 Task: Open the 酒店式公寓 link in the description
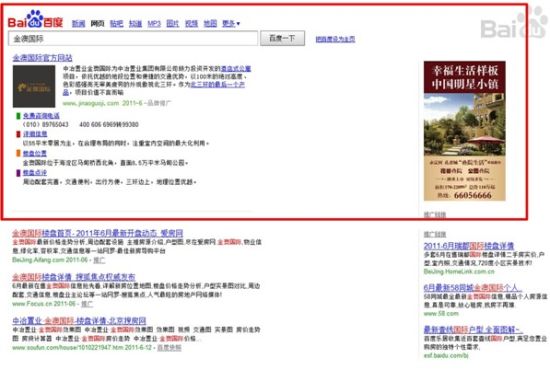[x=235, y=68]
